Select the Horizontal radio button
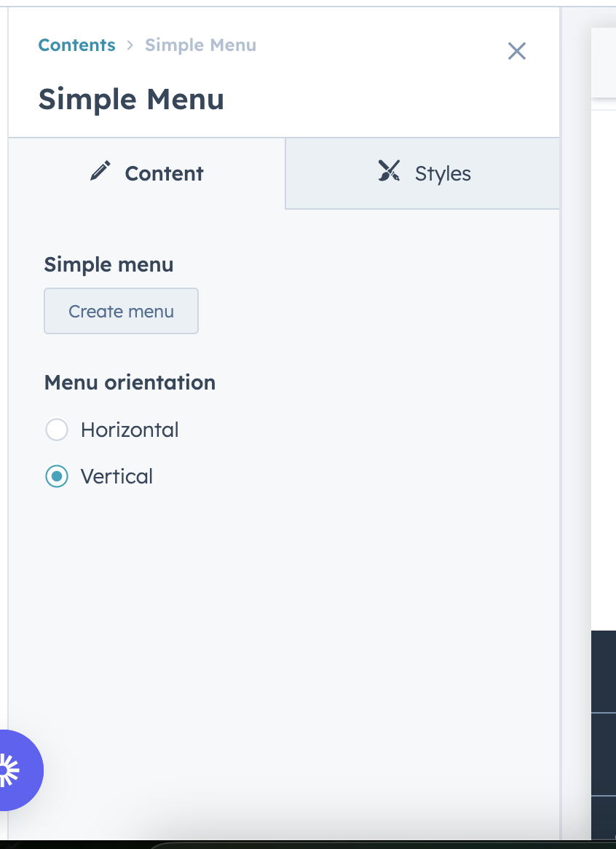Viewport: 616px width, 849px height. pos(57,430)
